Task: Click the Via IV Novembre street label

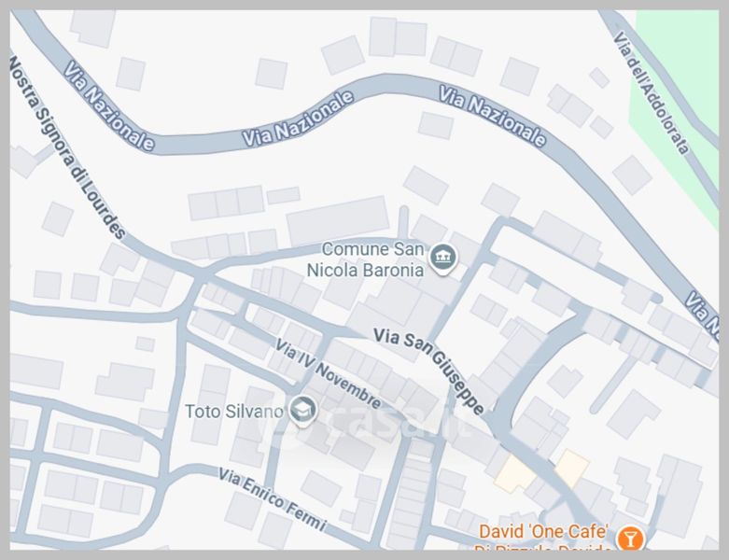Action: [x=329, y=372]
